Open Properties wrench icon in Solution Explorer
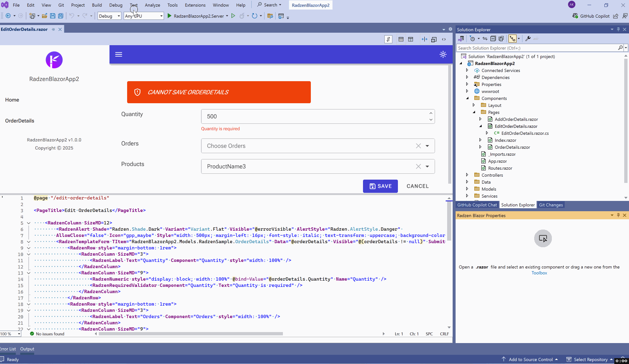This screenshot has height=364, width=629. click(528, 39)
